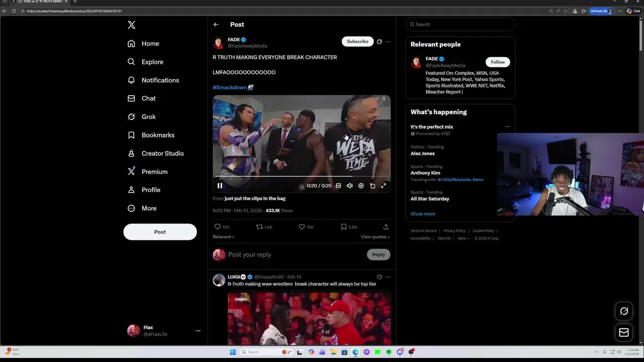
Task: Toggle video closed captions
Action: click(x=338, y=186)
